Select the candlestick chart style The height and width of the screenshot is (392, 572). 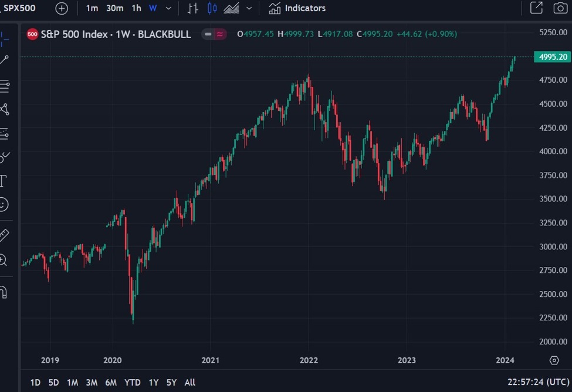click(x=212, y=8)
